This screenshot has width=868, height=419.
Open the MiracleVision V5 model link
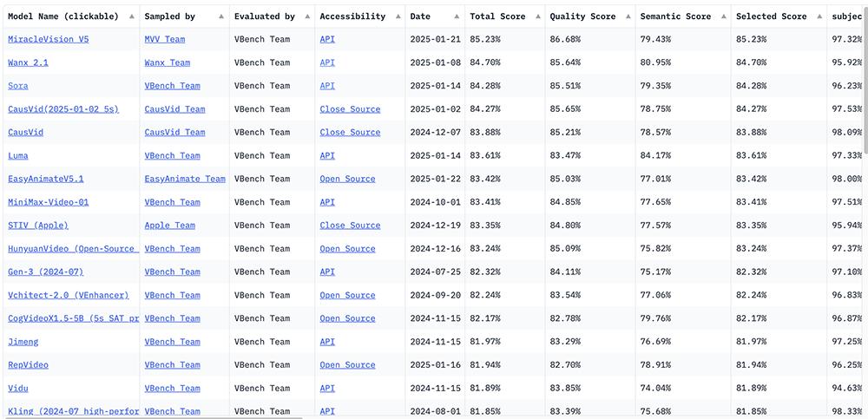48,39
